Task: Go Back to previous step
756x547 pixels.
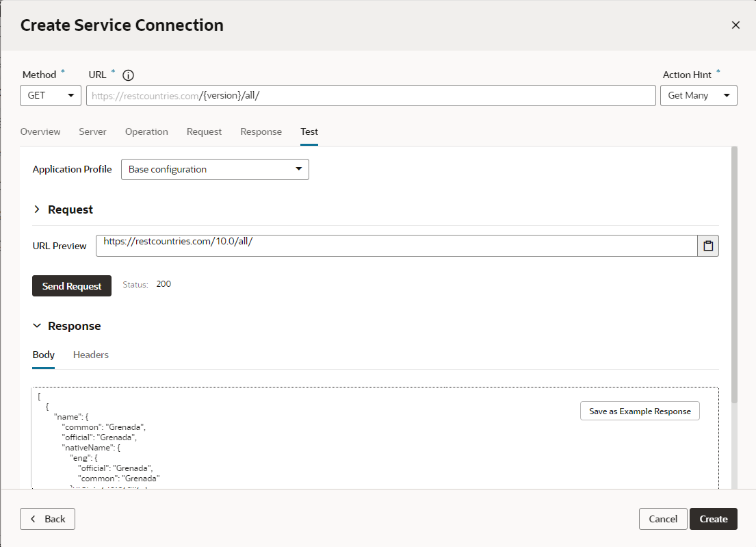Action: (47, 519)
